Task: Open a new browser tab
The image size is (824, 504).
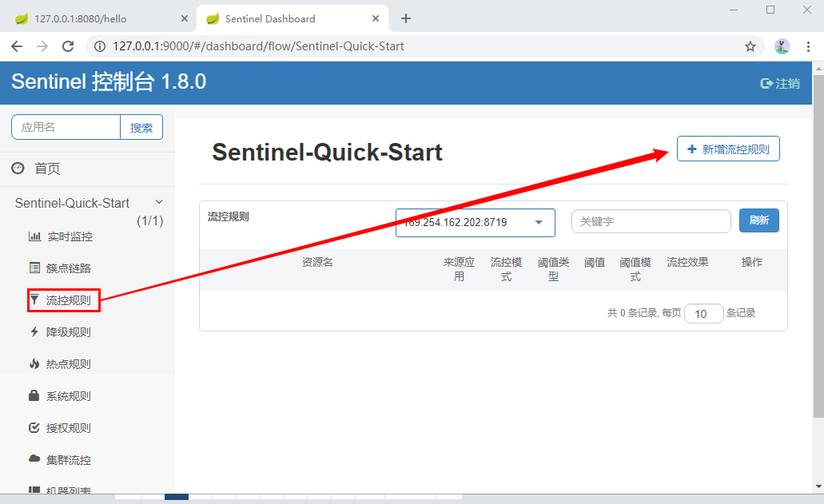Action: [x=406, y=18]
